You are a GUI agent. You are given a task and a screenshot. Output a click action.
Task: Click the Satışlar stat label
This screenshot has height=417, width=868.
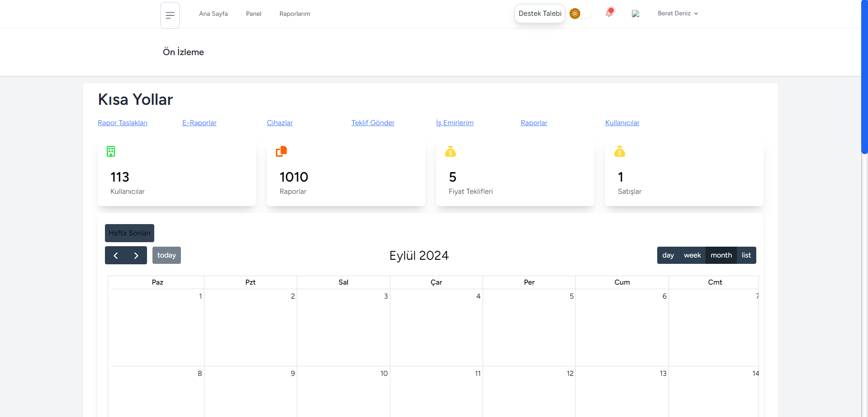pyautogui.click(x=630, y=192)
